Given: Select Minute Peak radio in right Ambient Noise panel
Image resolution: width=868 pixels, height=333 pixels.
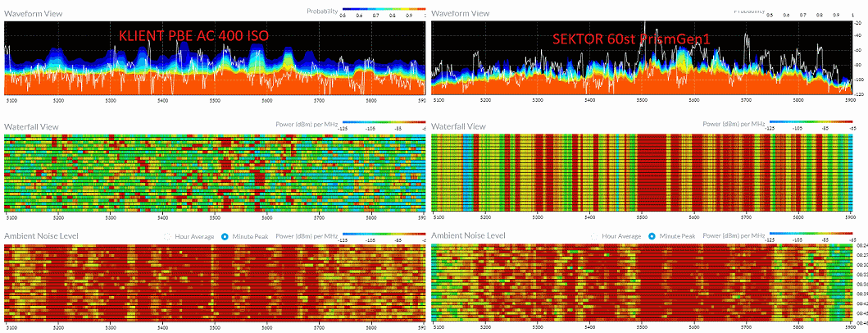Looking at the screenshot, I should tap(652, 236).
